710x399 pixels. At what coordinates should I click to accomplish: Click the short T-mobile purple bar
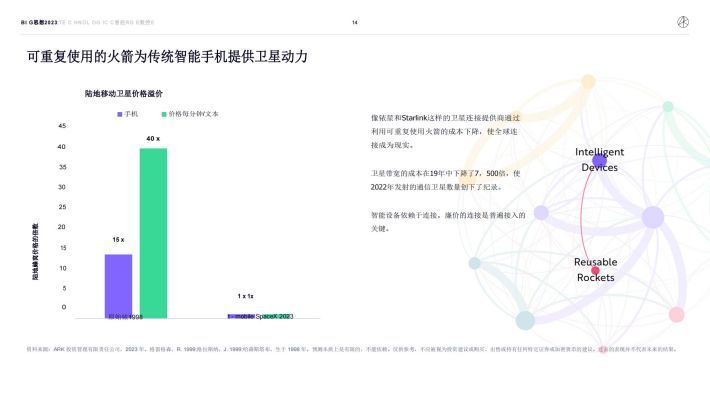click(x=241, y=316)
